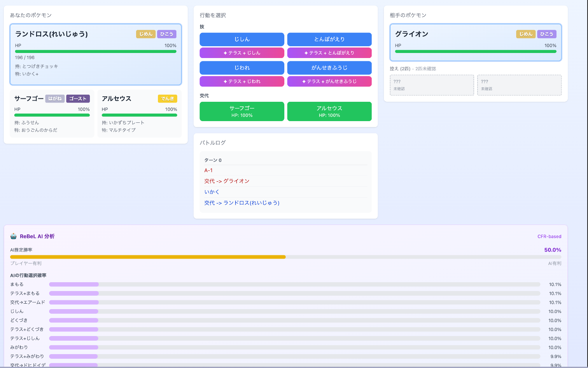Screen dimensions: 588x368
Task: Click the 50.0% win rate value
Action: coord(553,250)
